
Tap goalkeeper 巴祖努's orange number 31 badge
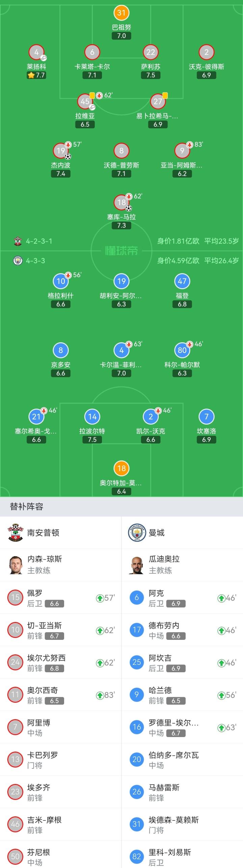point(121,13)
